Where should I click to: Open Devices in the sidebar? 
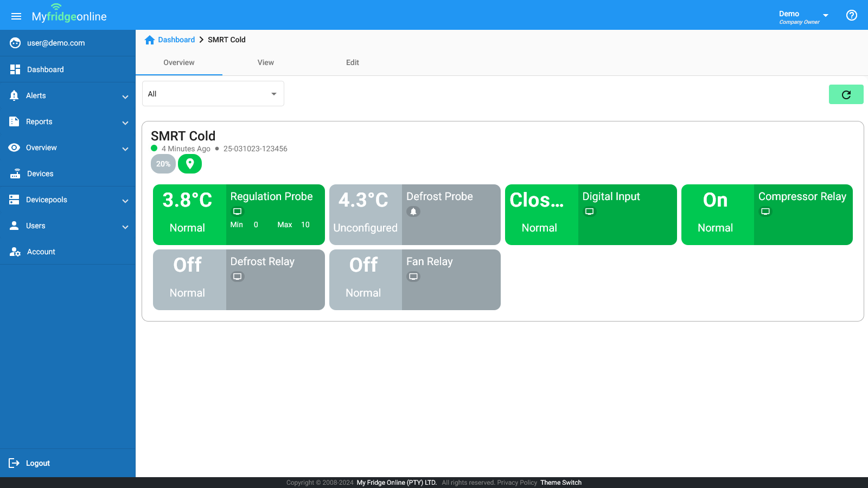(x=68, y=174)
